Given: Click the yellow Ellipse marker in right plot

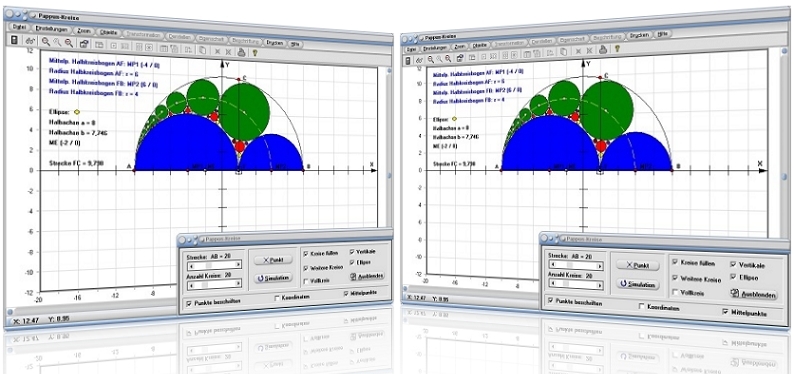Looking at the screenshot, I should coord(454,119).
